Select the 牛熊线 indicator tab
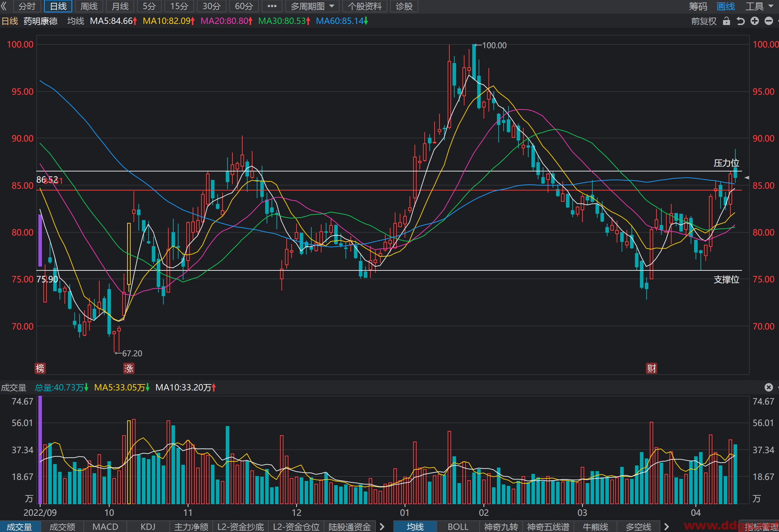Image resolution: width=779 pixels, height=532 pixels. point(596,527)
